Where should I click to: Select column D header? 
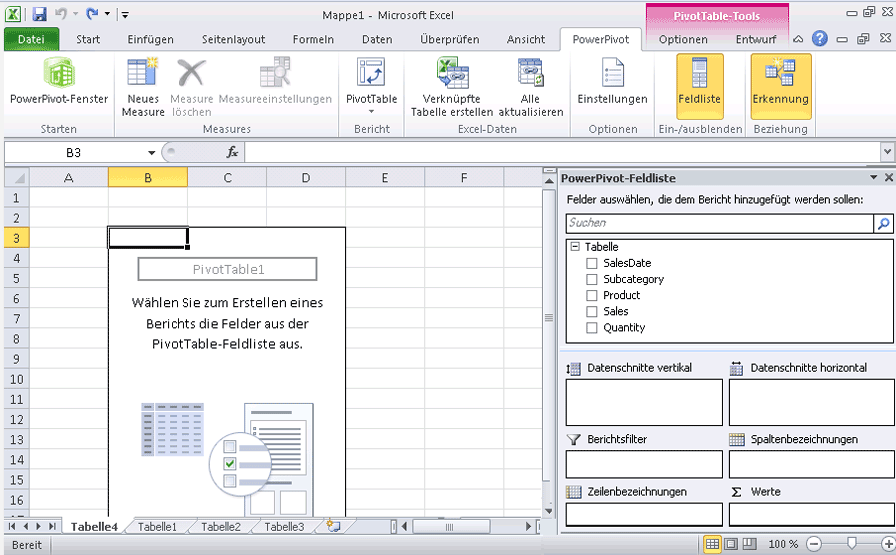tap(306, 178)
